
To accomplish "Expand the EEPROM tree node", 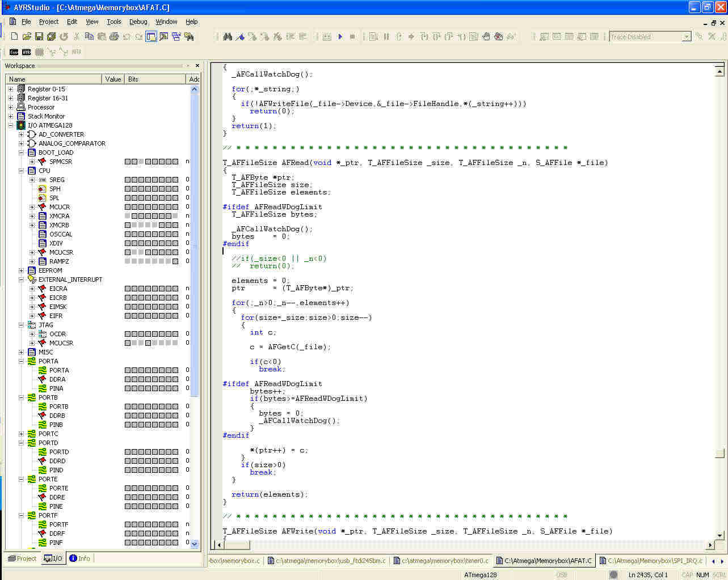I will tap(21, 270).
